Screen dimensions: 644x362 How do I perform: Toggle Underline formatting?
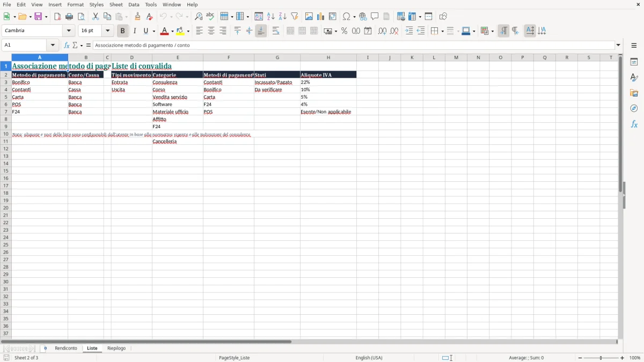pos(145,31)
